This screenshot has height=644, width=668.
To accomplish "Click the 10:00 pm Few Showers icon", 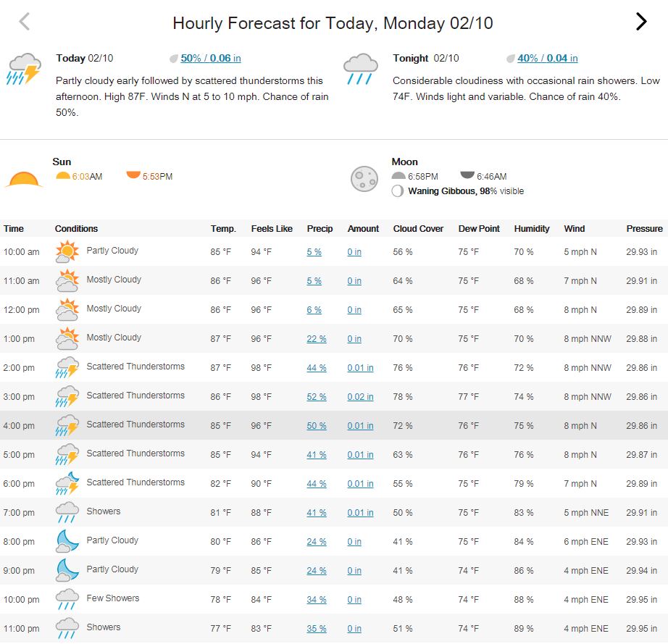I will coord(67,599).
